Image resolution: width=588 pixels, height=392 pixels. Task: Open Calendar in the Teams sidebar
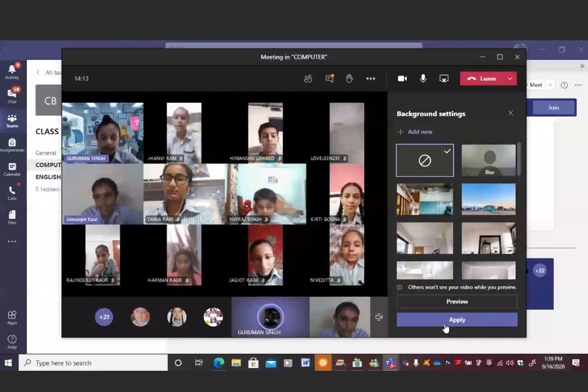click(x=12, y=169)
